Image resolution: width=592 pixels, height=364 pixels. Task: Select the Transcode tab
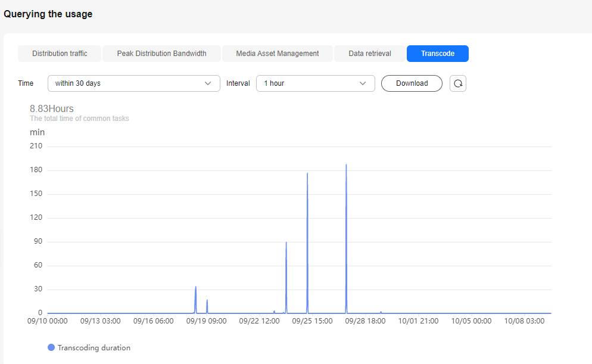tap(438, 54)
